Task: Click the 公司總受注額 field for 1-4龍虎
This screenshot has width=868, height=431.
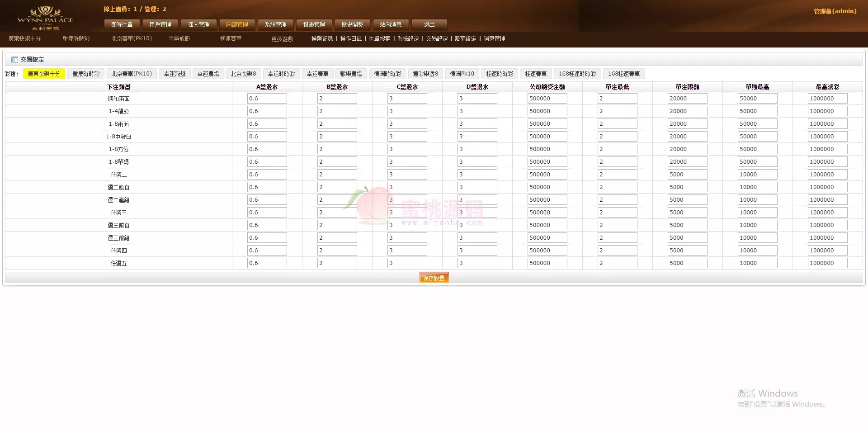Action: tap(547, 111)
